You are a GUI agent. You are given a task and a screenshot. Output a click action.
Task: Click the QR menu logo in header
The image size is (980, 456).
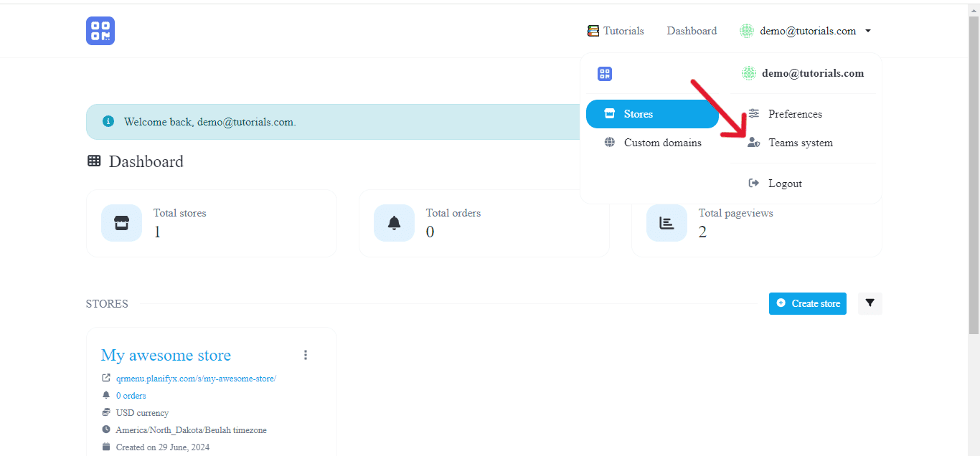(100, 31)
